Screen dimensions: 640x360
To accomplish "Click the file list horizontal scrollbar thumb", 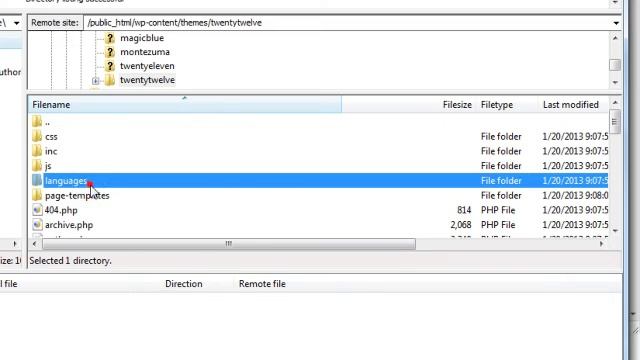I will pyautogui.click(x=229, y=244).
